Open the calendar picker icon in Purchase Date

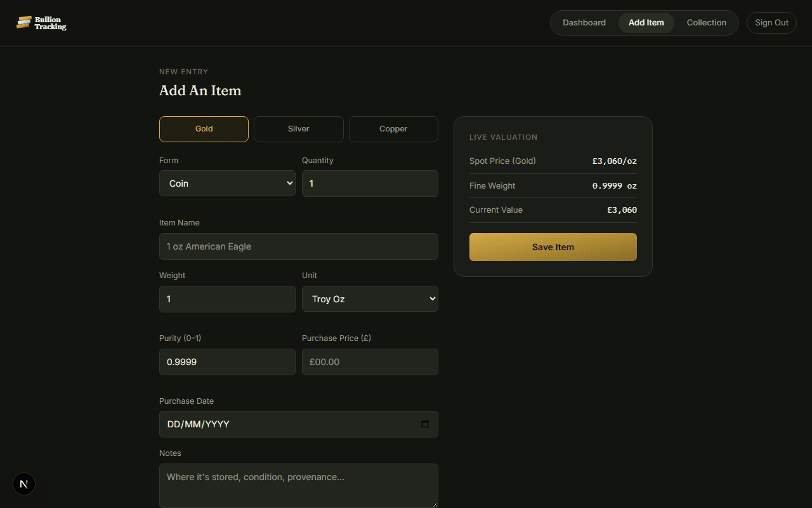[x=425, y=424]
